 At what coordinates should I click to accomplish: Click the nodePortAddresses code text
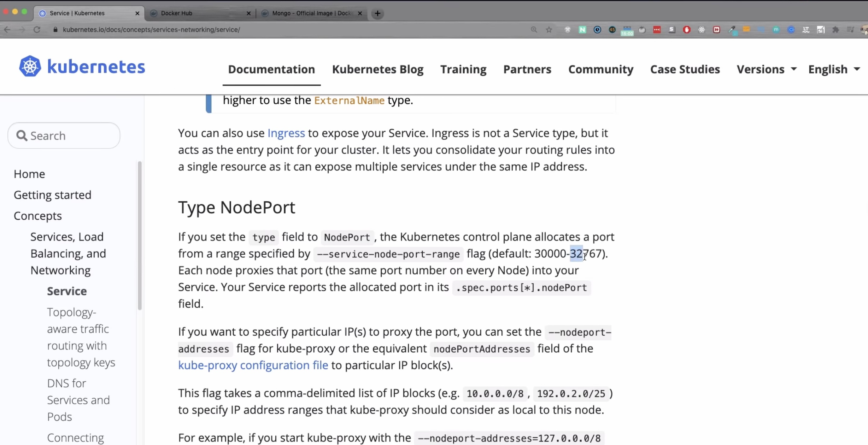coord(482,349)
